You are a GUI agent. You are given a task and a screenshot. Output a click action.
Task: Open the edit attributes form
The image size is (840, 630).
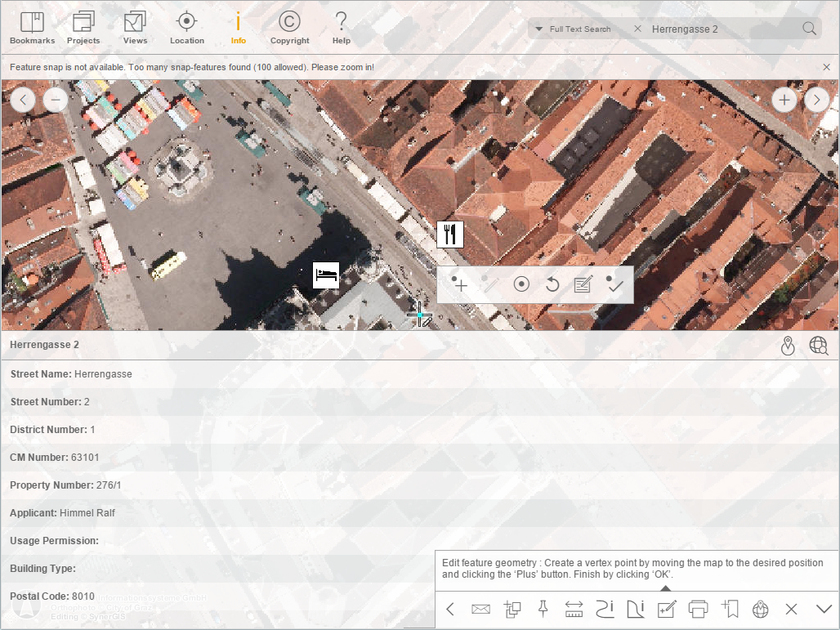point(583,284)
